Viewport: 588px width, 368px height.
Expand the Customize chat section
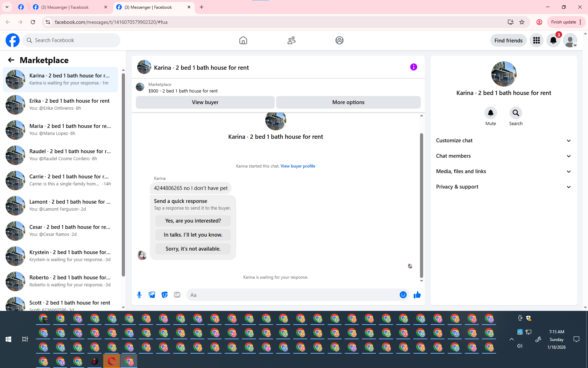[504, 141]
